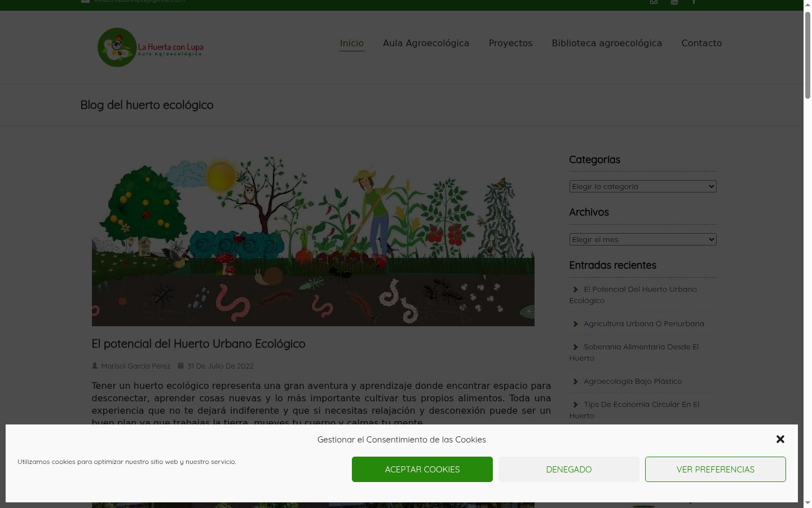Image resolution: width=812 pixels, height=508 pixels.
Task: Open Ver Preferencias cookie settings
Action: point(716,470)
